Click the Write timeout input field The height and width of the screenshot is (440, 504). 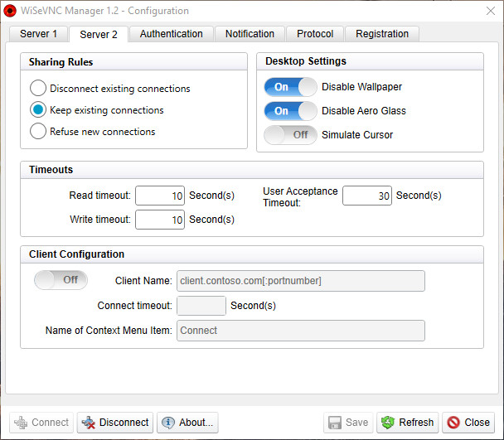(x=160, y=220)
